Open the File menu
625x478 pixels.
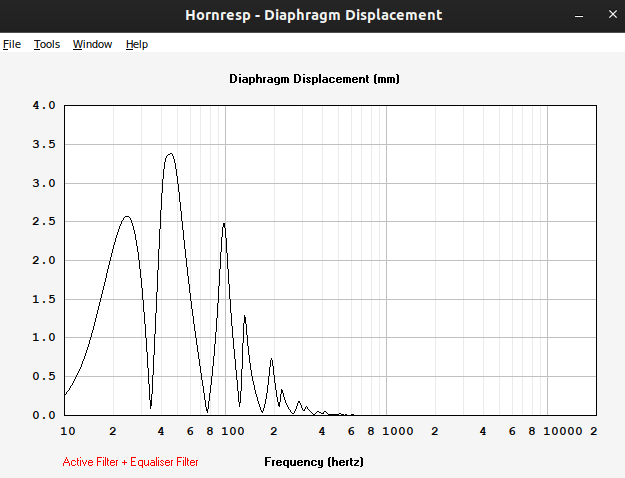(x=12, y=44)
